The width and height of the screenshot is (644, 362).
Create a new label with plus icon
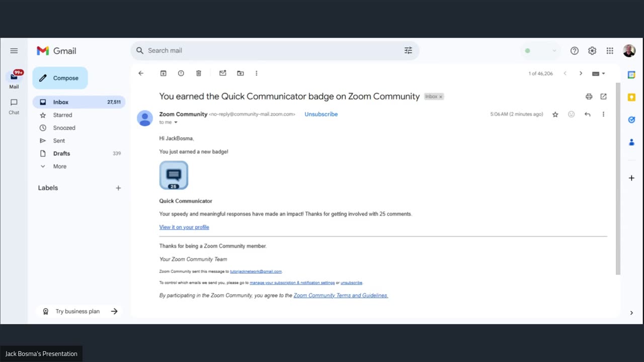coord(118,188)
